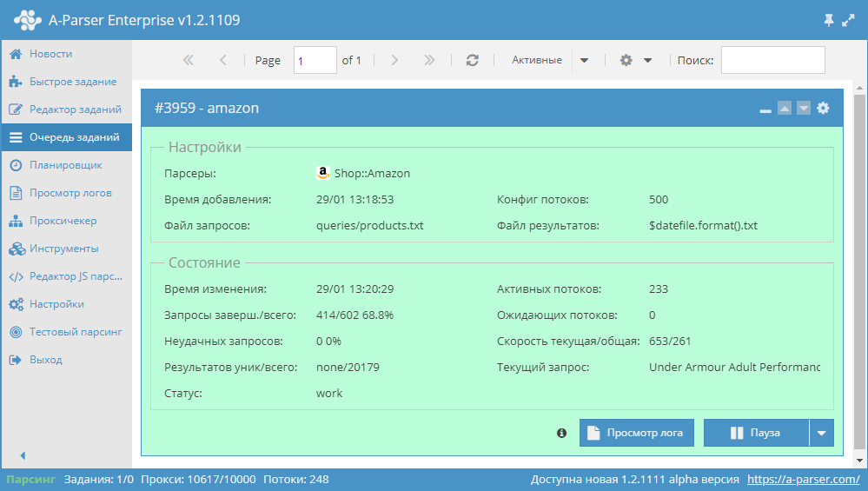This screenshot has width=868, height=491.
Task: Click the A-Parser logo icon
Action: tap(28, 20)
